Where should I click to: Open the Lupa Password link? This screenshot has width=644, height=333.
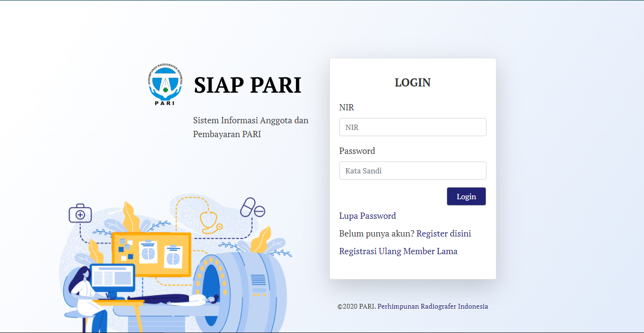click(x=368, y=216)
